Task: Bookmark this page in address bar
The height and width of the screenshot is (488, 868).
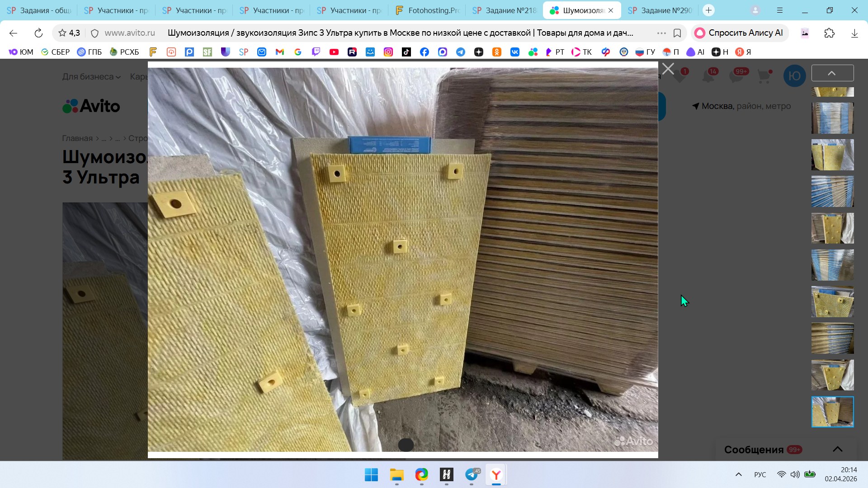Action: coord(677,33)
